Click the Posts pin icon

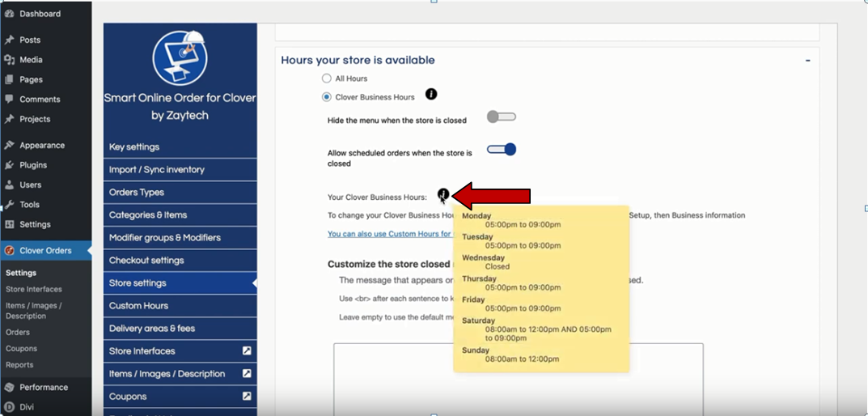click(x=9, y=40)
